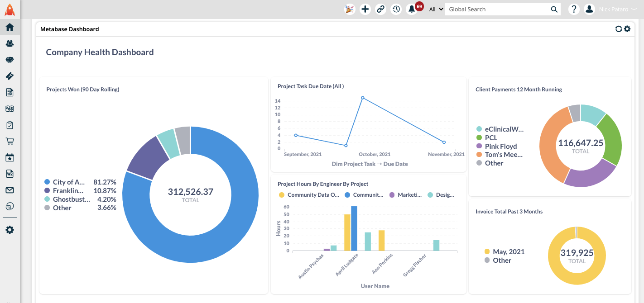The image size is (644, 303).
Task: Open the help question mark icon
Action: tap(574, 9)
